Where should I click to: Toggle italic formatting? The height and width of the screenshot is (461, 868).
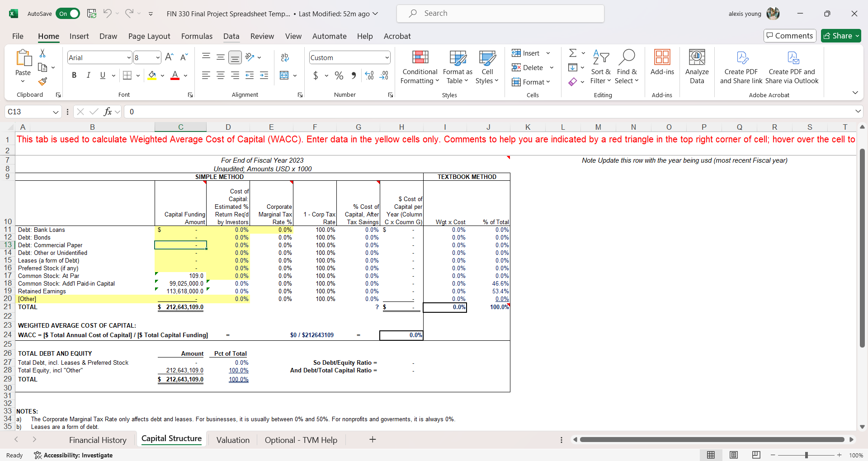point(89,75)
